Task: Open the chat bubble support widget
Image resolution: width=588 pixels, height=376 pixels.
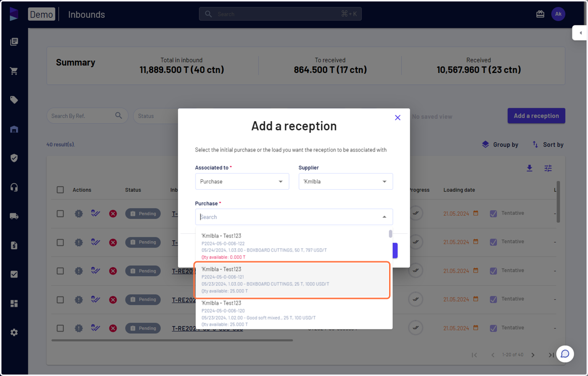Action: 565,353
